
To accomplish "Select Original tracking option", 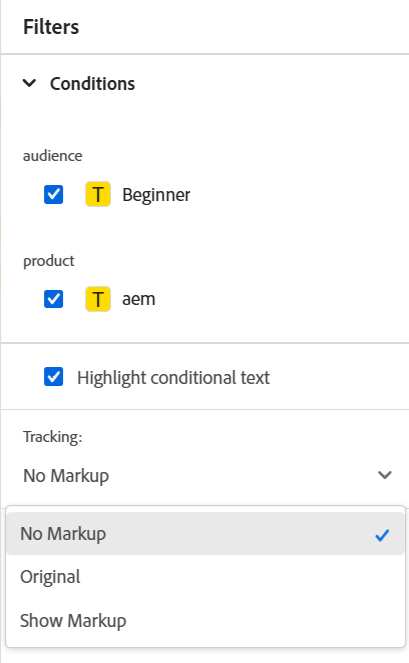I will [x=205, y=577].
